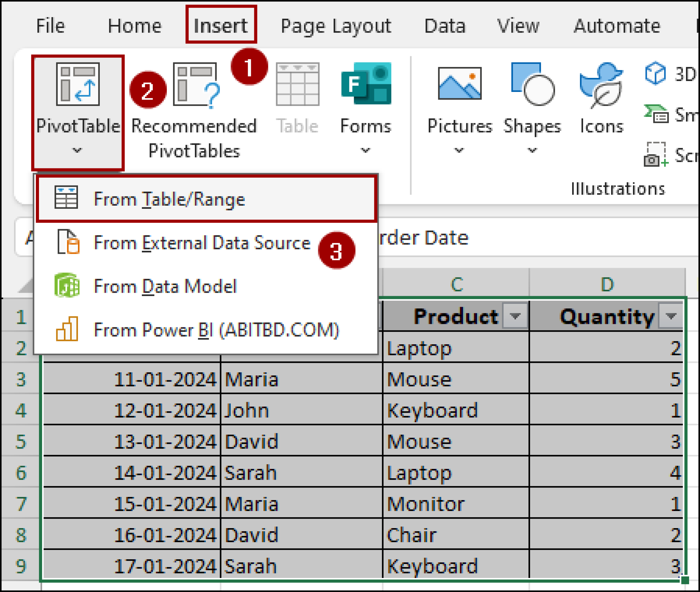Open the Data ribbon tab
Screen dimensions: 700x592
click(444, 26)
